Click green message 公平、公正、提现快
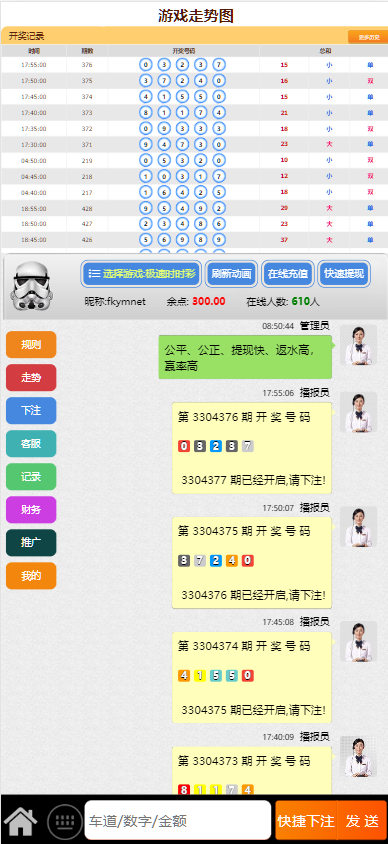 (x=245, y=357)
